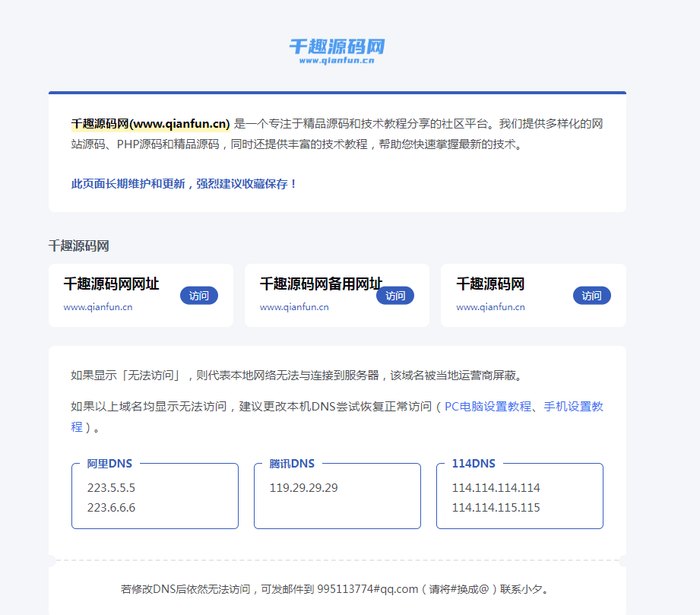Viewport: 700px width, 615px height.
Task: Click the highlighted 千趣源码网(www.qianfun.cn) text
Action: coord(148,122)
